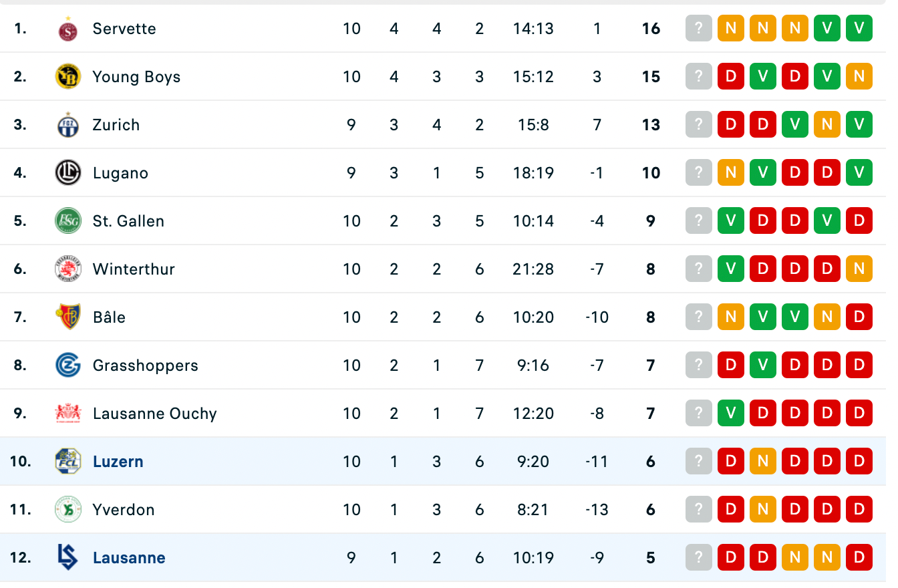This screenshot has width=898, height=588.
Task: Open the Zurich team crest
Action: pos(67,125)
